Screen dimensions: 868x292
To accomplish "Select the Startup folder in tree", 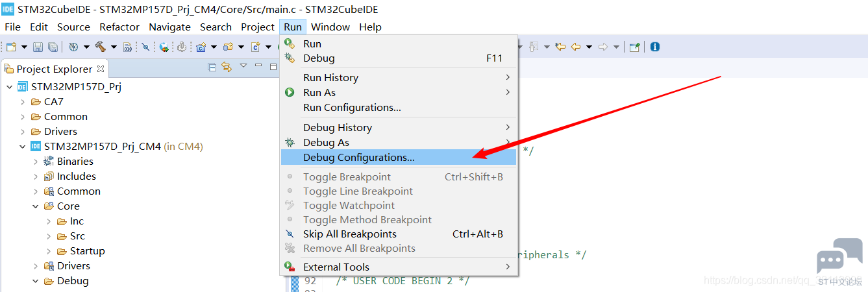I will pos(88,251).
